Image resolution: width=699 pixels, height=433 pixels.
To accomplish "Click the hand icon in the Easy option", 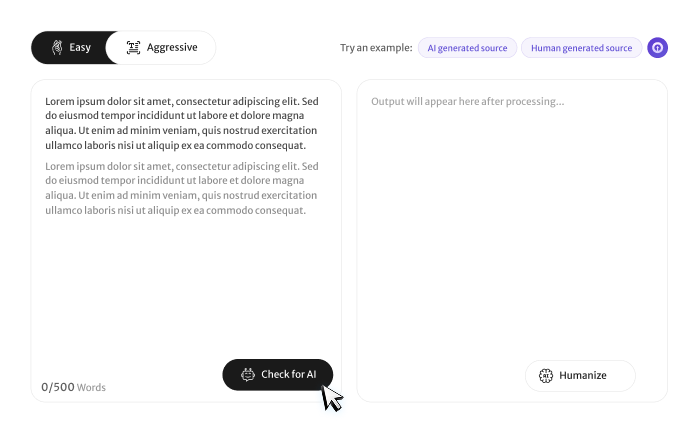I will [x=56, y=47].
